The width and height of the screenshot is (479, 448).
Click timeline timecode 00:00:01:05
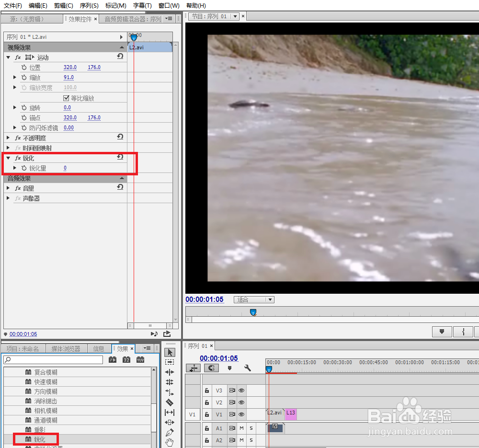pyautogui.click(x=219, y=358)
